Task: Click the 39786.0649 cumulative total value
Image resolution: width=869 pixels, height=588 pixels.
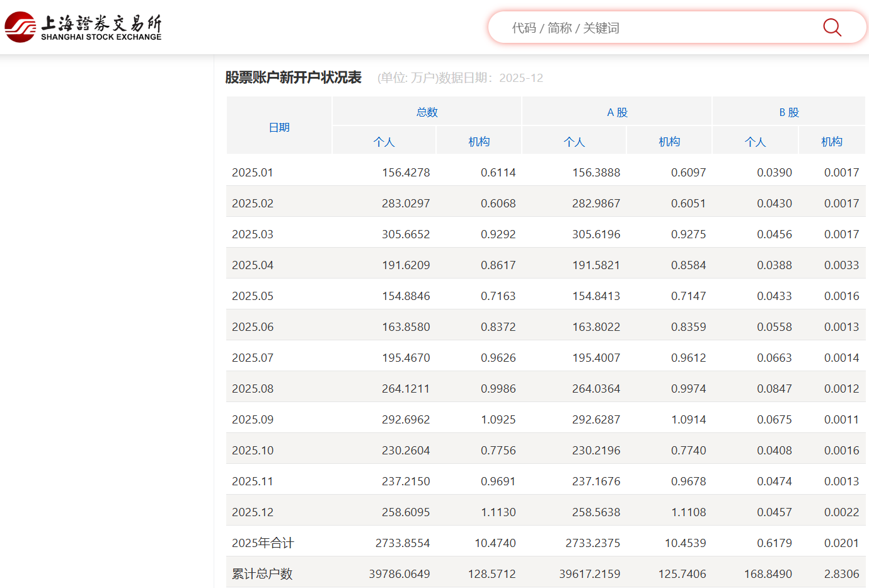Action: pyautogui.click(x=400, y=574)
